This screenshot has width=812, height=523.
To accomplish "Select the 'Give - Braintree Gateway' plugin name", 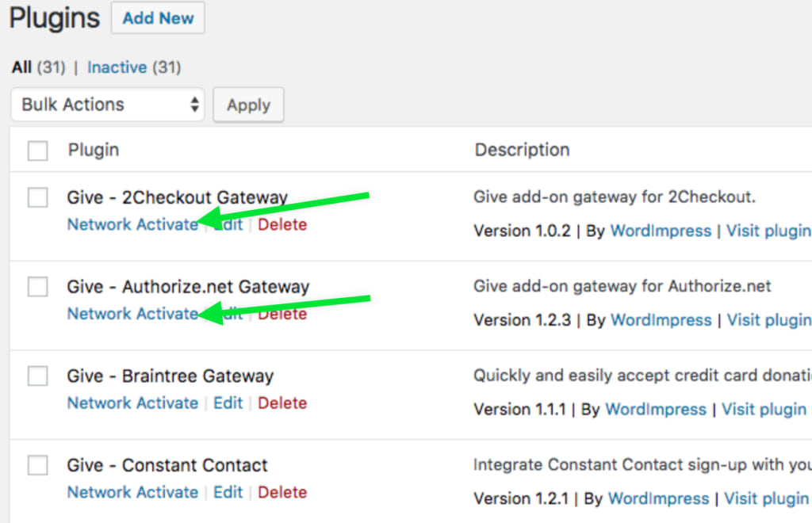I will 170,376.
